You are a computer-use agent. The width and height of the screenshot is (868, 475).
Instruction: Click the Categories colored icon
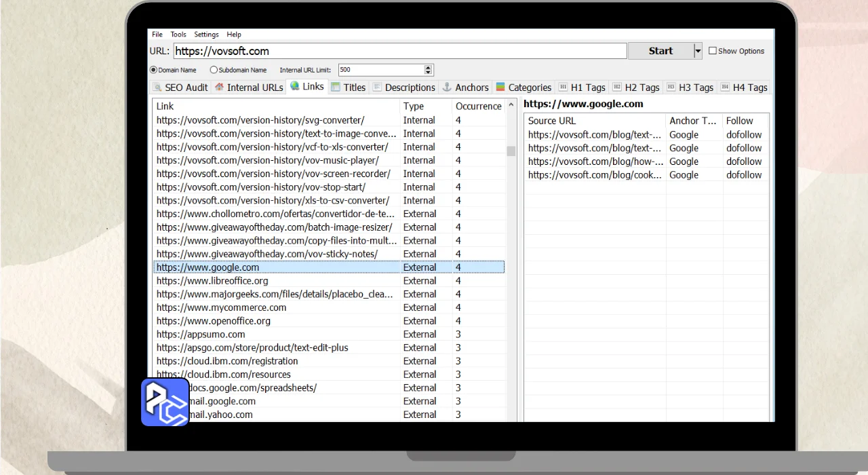click(x=500, y=88)
